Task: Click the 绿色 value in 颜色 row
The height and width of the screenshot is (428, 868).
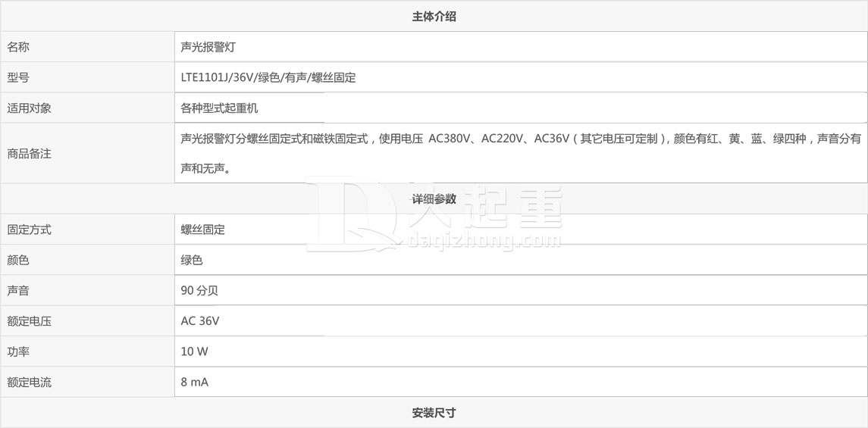Action: [x=192, y=261]
